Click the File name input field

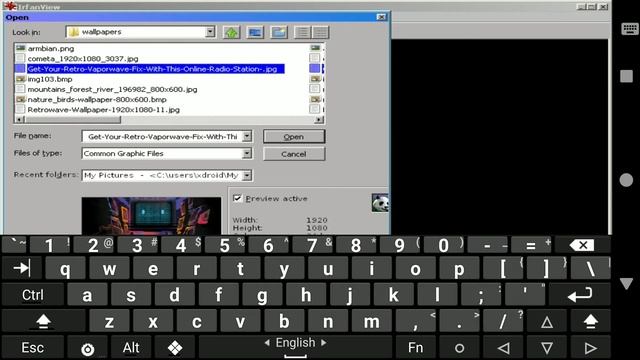162,136
